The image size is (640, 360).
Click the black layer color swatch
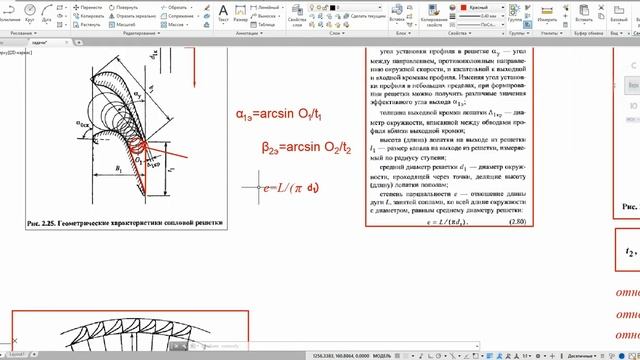click(332, 7)
